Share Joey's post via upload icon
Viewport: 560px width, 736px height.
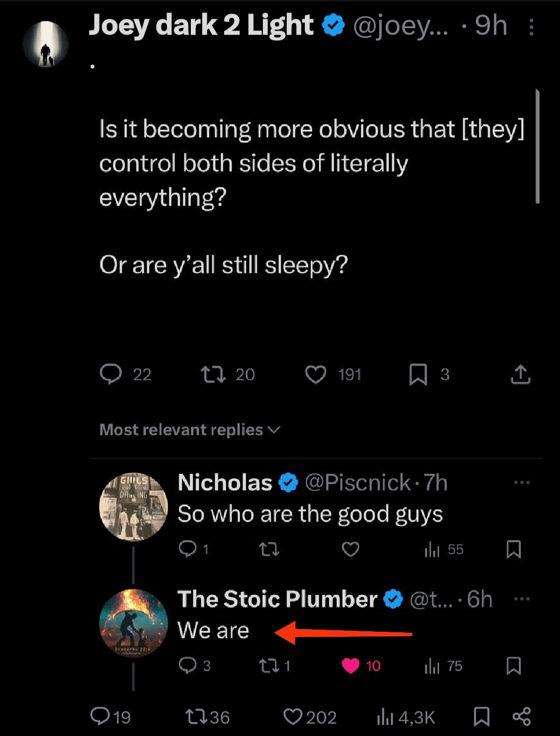pyautogui.click(x=520, y=374)
